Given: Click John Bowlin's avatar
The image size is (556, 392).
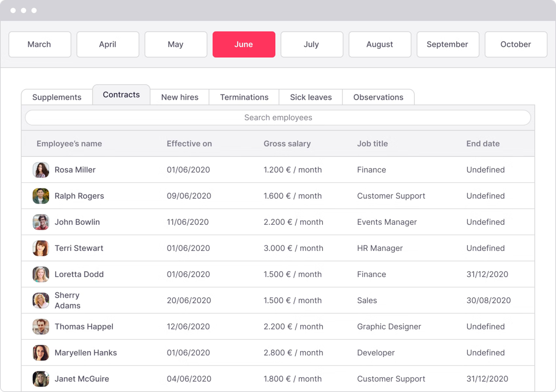Looking at the screenshot, I should point(40,222).
